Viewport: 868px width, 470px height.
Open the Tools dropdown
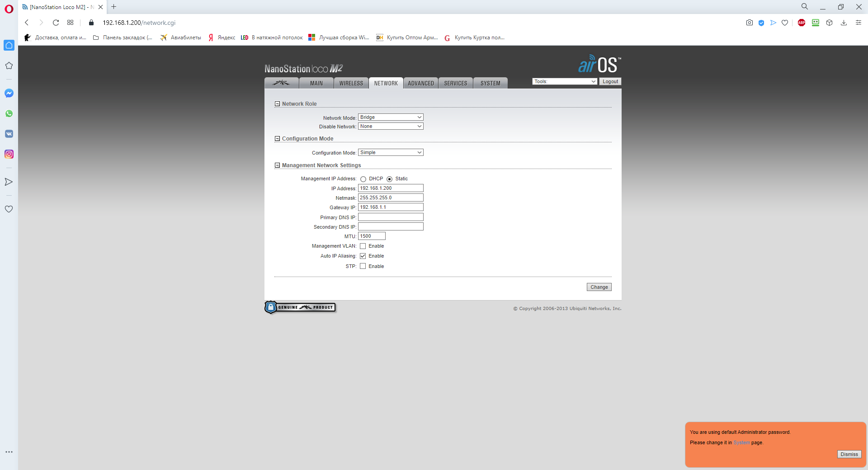pyautogui.click(x=565, y=81)
